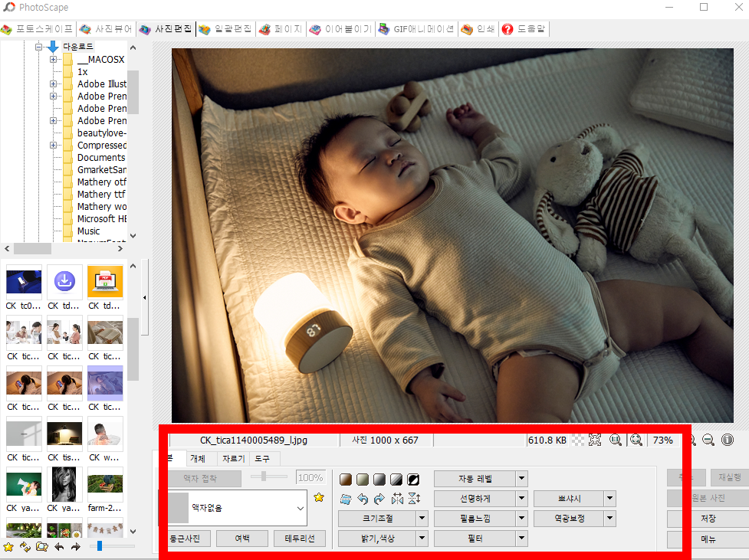The width and height of the screenshot is (749, 560).
Task: Open the 자르기 crop tab
Action: (x=234, y=459)
